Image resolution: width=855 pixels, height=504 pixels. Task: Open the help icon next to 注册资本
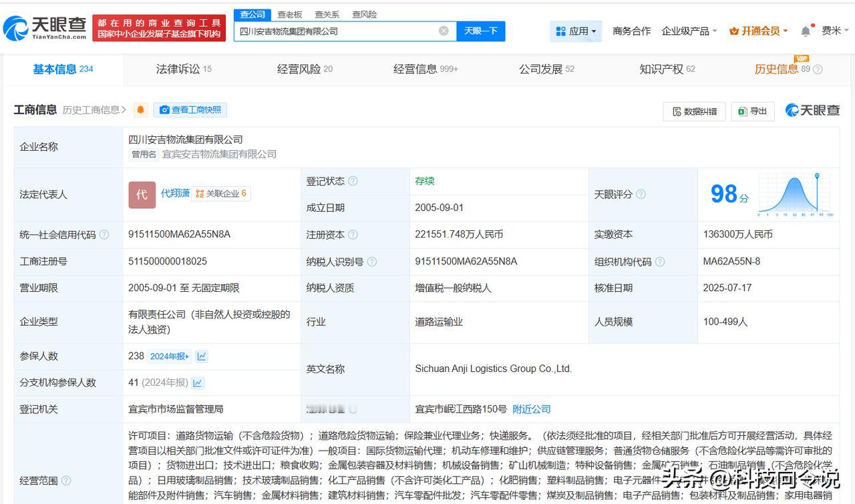[x=353, y=234]
